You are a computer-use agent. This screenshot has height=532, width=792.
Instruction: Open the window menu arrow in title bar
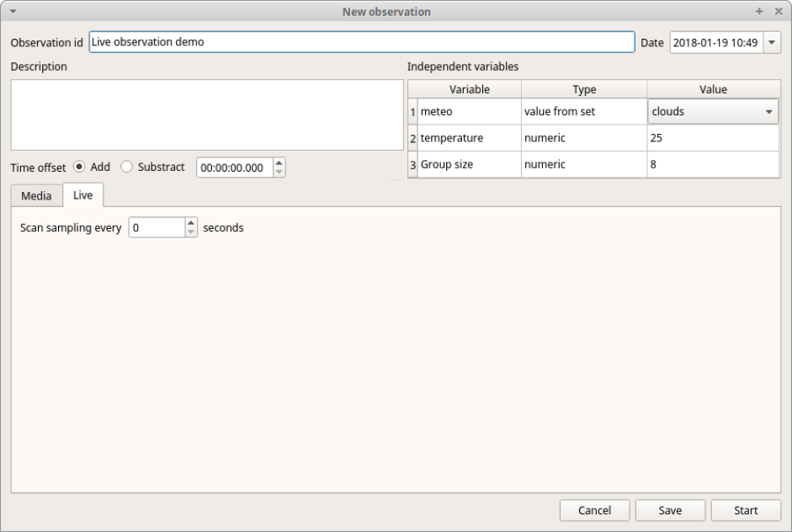[13, 12]
